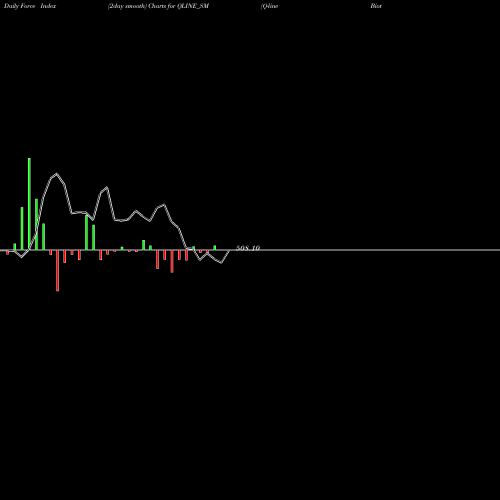
Task: Click the highest peak of the smoothed line
Action: coord(56,174)
